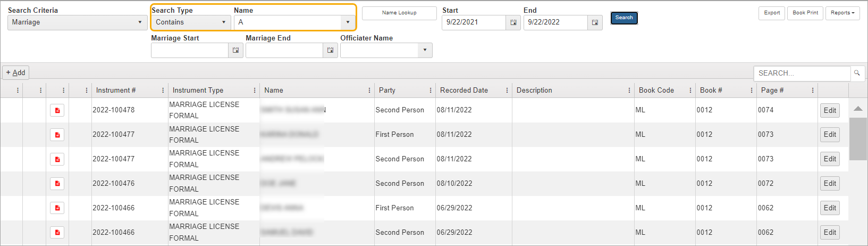Open the Search Type Contains dropdown
868x246 pixels.
pyautogui.click(x=223, y=22)
